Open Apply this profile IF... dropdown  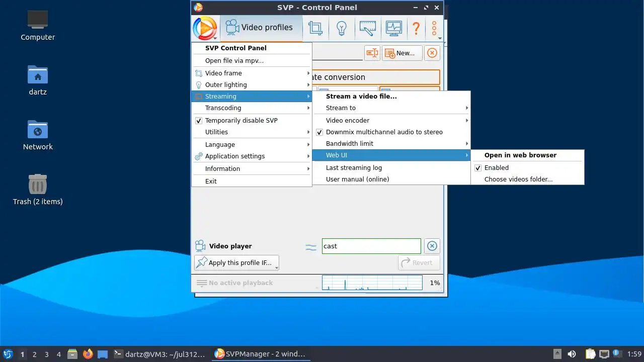click(x=236, y=262)
